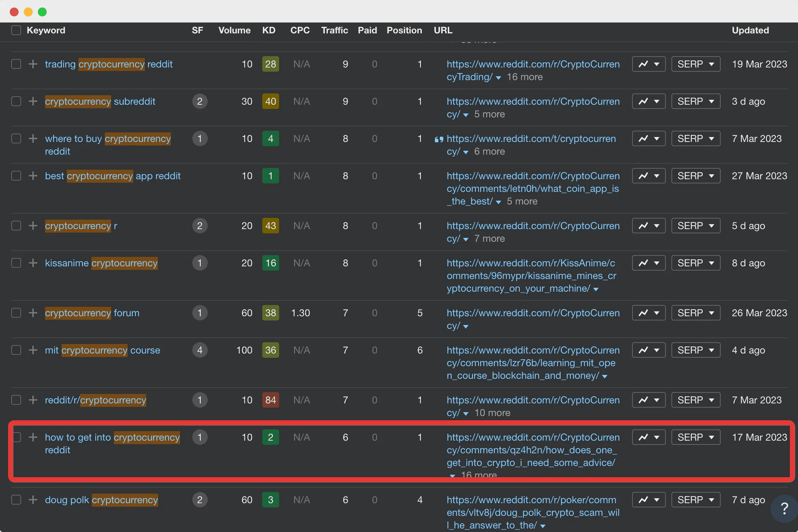Expand "5 more" URLs for "cryptocurrency subreddit"
The height and width of the screenshot is (532, 798).
(x=489, y=114)
